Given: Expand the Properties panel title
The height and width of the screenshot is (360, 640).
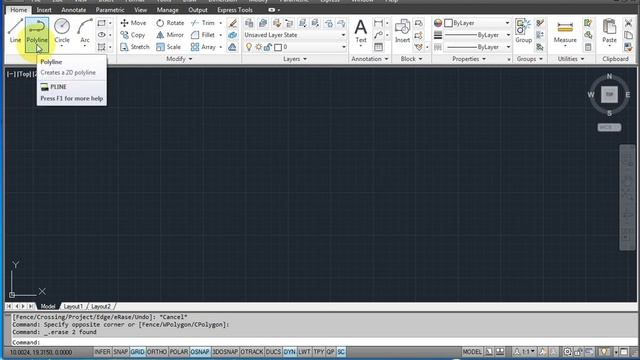Looking at the screenshot, I should [469, 59].
